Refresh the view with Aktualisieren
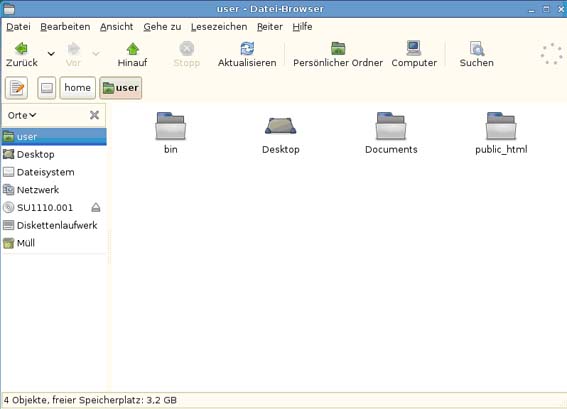Viewport: 567px width, 409px height. (247, 54)
